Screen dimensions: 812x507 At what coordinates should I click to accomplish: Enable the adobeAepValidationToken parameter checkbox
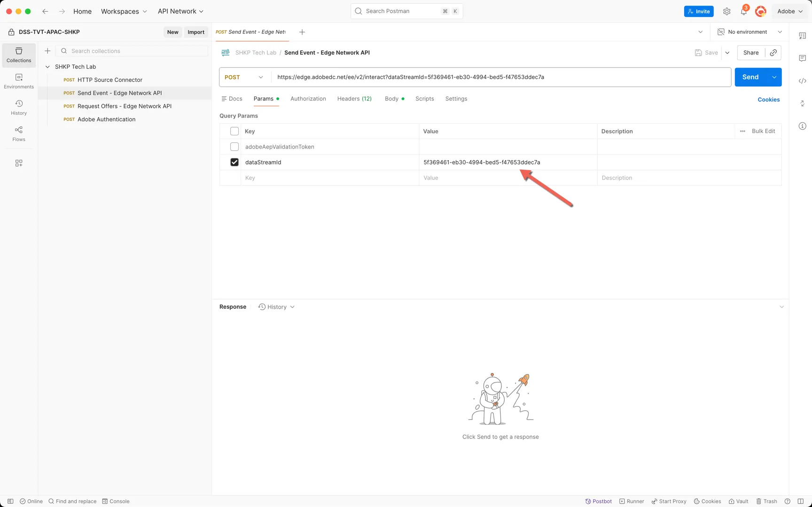(234, 147)
